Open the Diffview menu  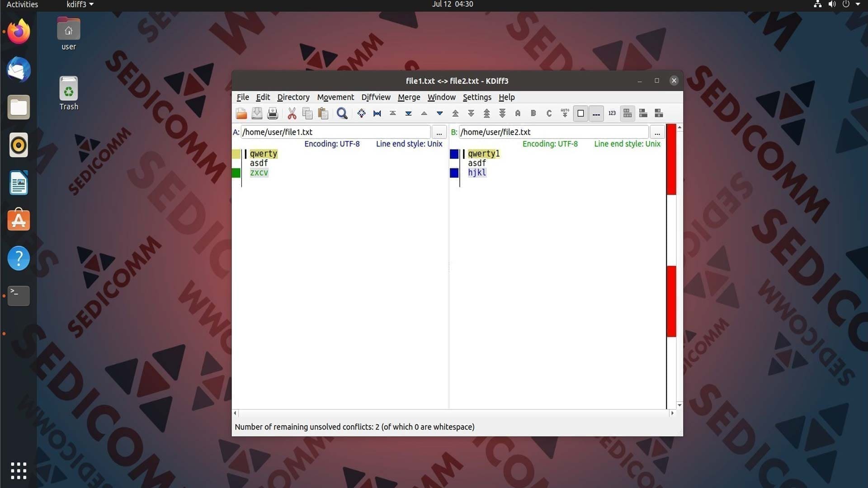coord(376,97)
